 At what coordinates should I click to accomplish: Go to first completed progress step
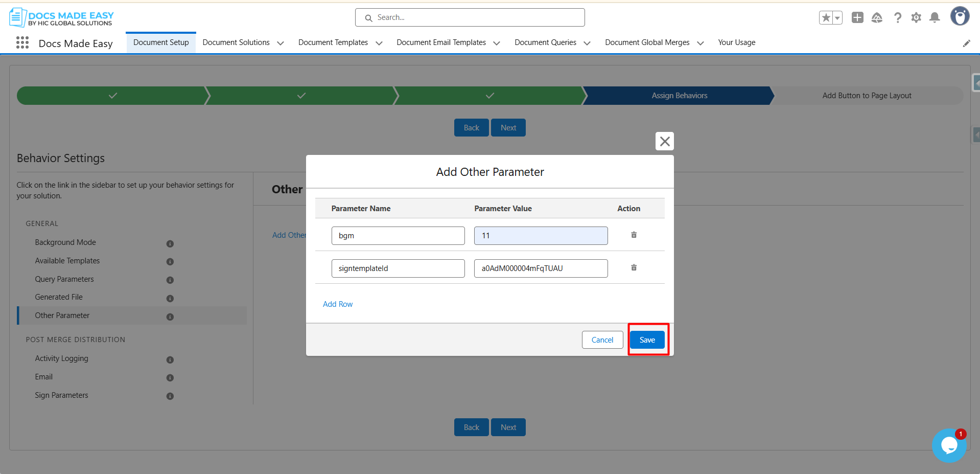tap(113, 96)
